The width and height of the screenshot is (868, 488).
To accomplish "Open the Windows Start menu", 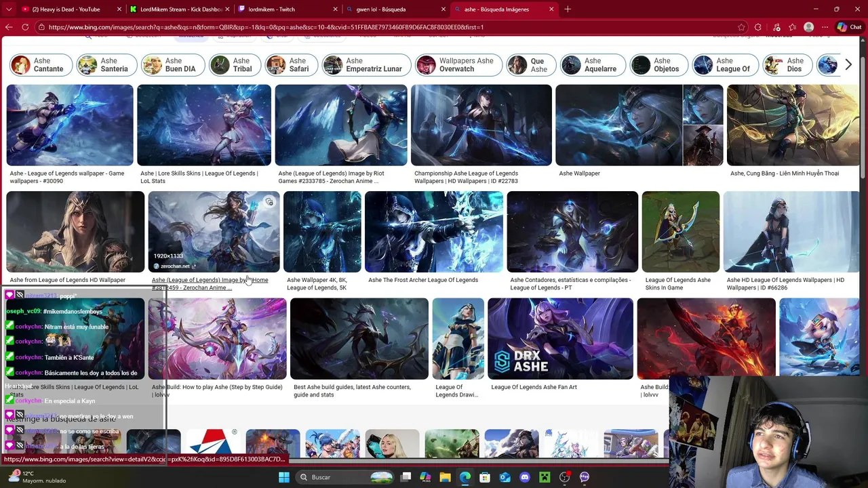I will coord(284,477).
